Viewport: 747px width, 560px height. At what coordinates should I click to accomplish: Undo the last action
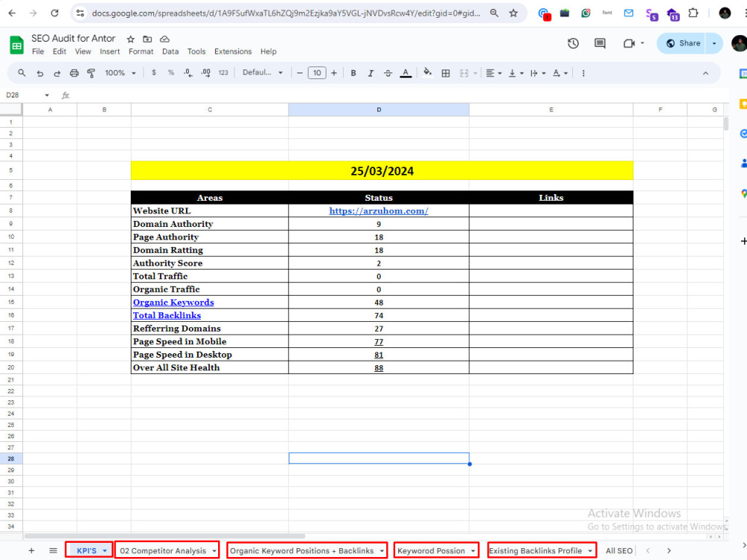tap(40, 73)
